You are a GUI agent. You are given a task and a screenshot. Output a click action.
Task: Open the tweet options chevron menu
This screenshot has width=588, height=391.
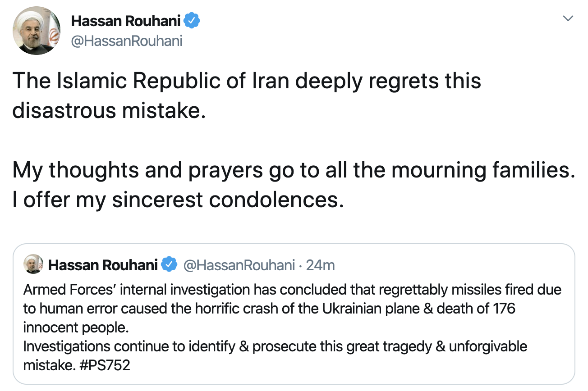tap(569, 19)
